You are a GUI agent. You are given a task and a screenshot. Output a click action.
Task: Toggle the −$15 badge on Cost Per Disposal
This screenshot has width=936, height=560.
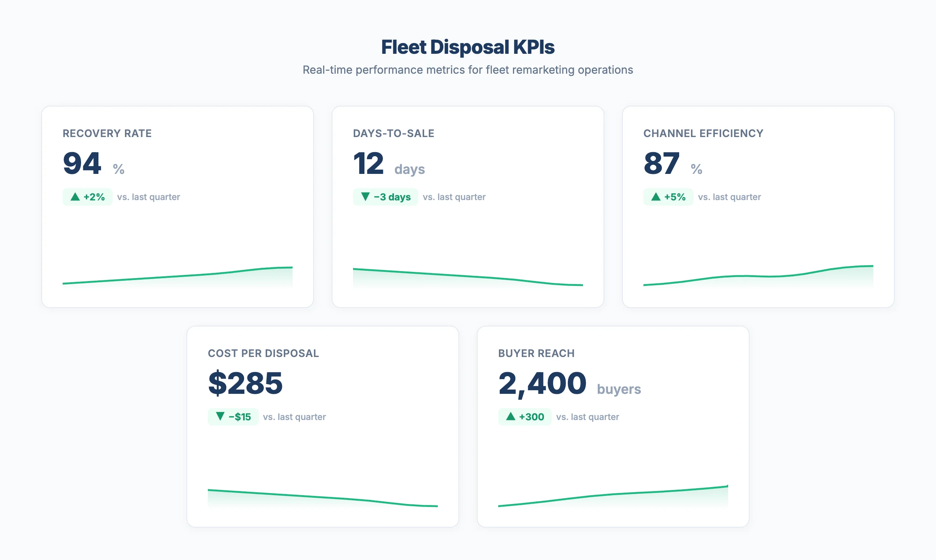click(233, 417)
